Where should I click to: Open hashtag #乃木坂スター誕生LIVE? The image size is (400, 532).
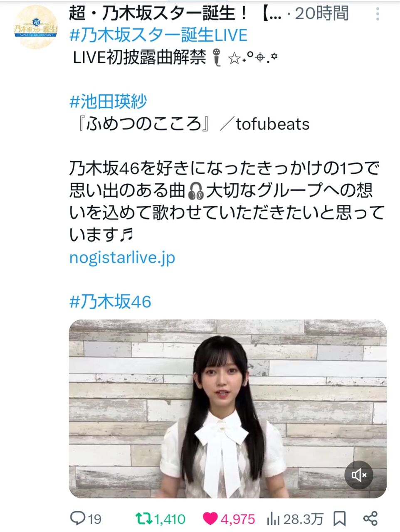pos(158,35)
